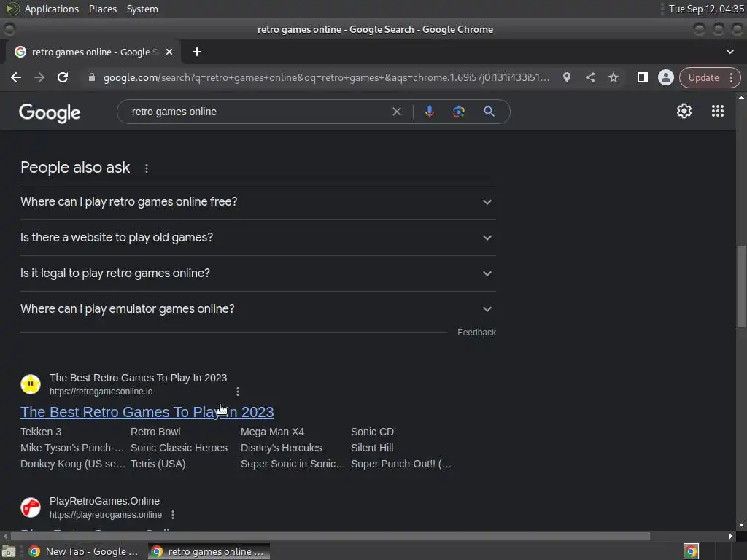Open the Sonic CD sitelink
Screen dimensions: 747x560
(x=373, y=432)
